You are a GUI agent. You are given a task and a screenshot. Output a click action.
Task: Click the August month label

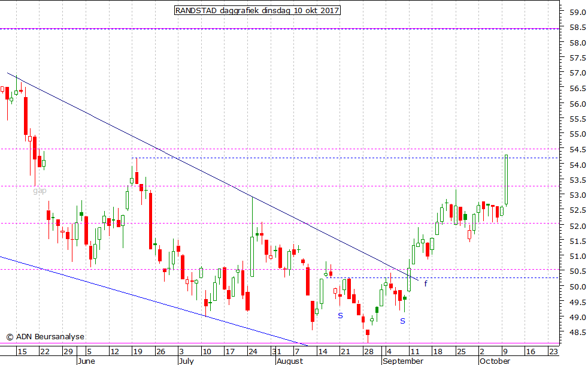tap(289, 361)
